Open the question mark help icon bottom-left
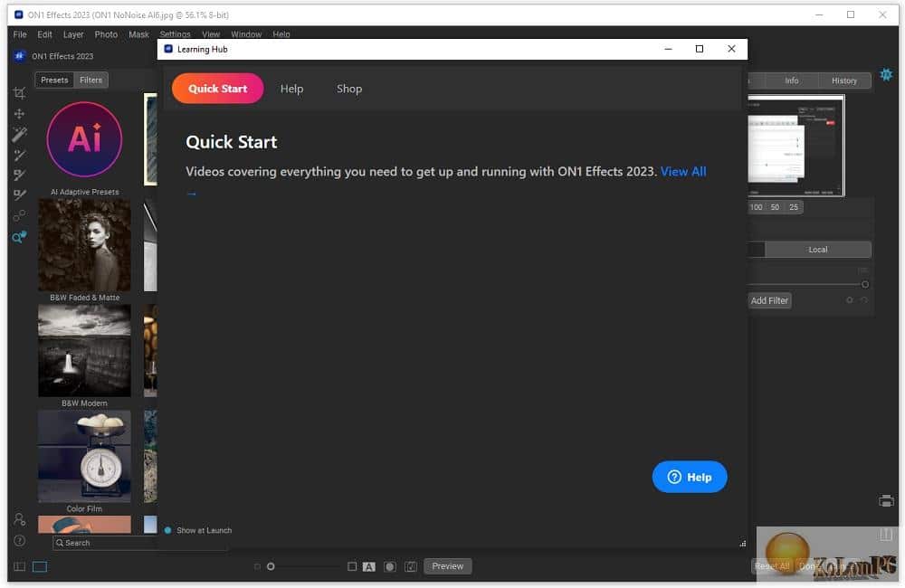This screenshot has width=905, height=588. 19,541
